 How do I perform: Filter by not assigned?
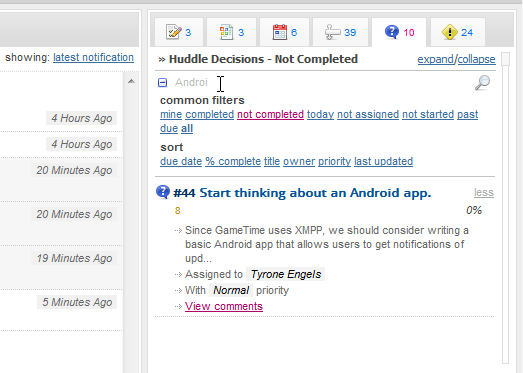[368, 114]
